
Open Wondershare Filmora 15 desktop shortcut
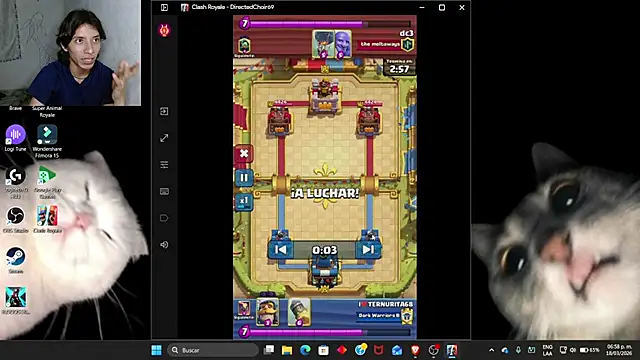[x=47, y=141]
